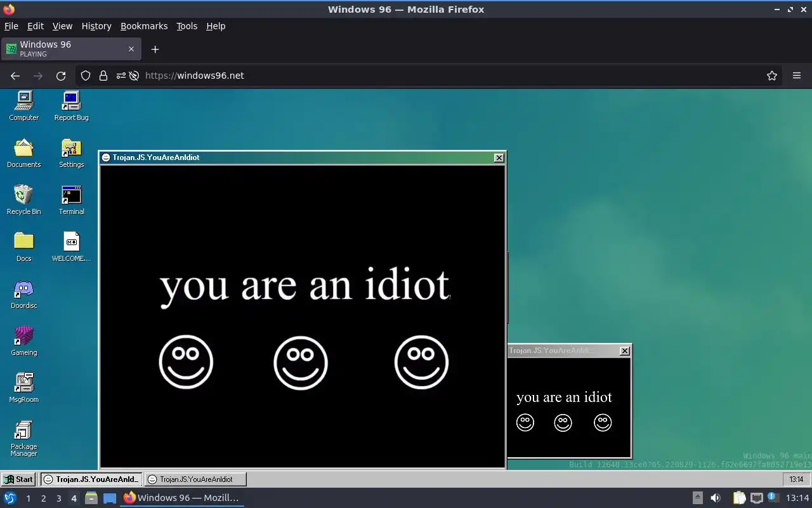The width and height of the screenshot is (812, 508).
Task: Click the 13:14 system panel clock
Action: click(x=797, y=498)
